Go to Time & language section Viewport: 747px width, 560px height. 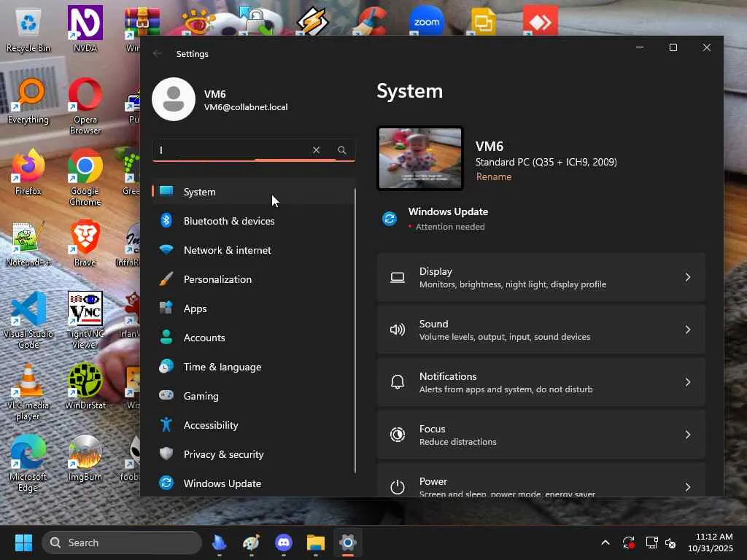pyautogui.click(x=222, y=367)
